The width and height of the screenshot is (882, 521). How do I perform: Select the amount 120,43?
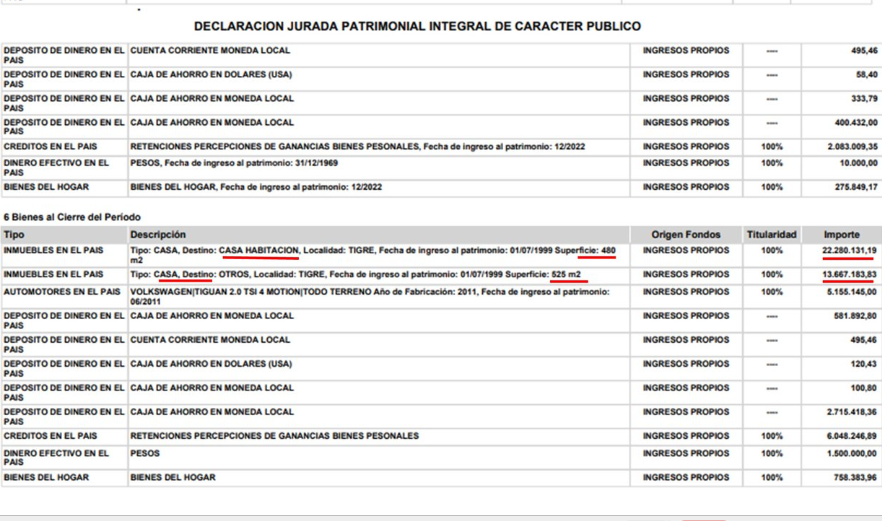[864, 364]
